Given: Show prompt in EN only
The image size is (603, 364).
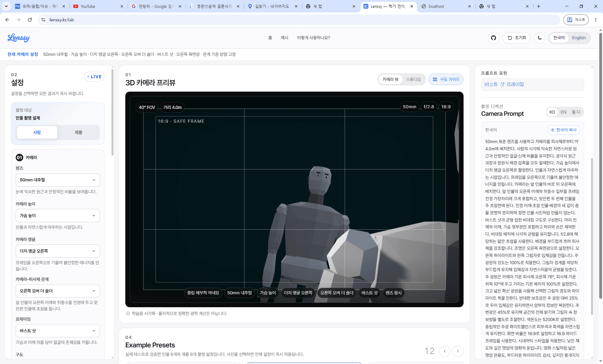Looking at the screenshot, I should 563,112.
